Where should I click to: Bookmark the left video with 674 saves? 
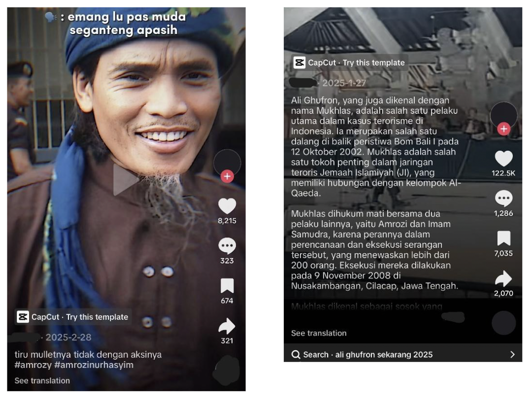(227, 286)
